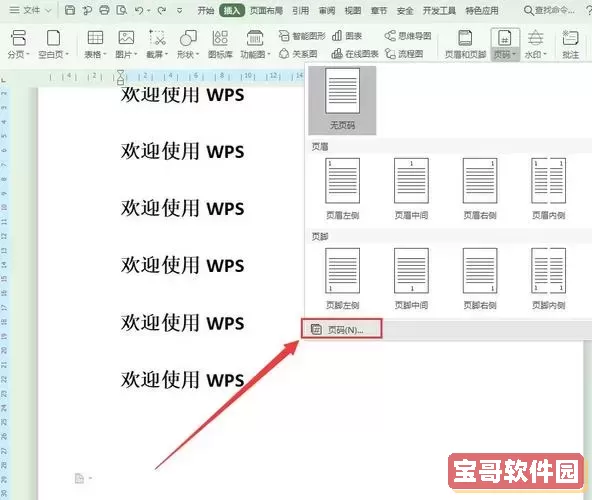
Task: Expand the 表格 dropdown arrow
Action: 105,54
